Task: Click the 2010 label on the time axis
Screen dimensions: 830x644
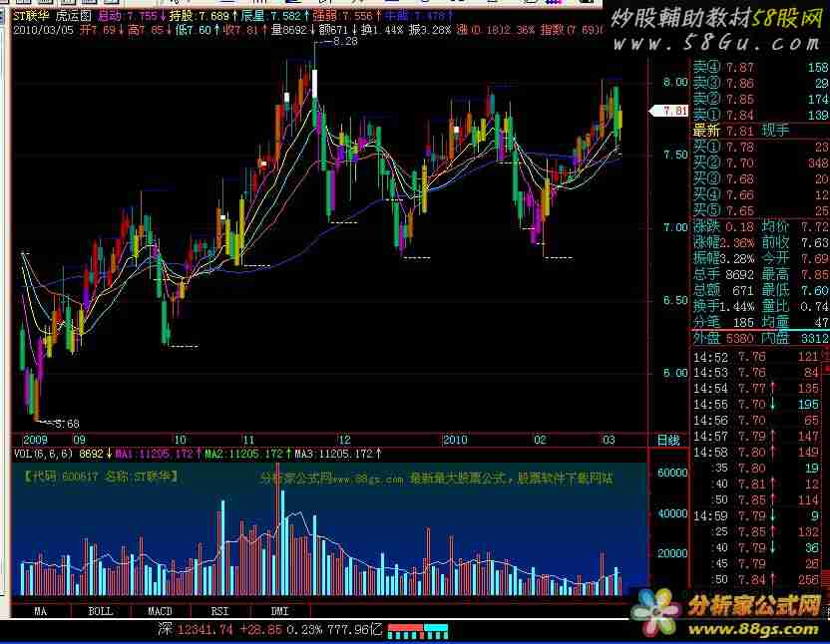Action: [x=455, y=440]
